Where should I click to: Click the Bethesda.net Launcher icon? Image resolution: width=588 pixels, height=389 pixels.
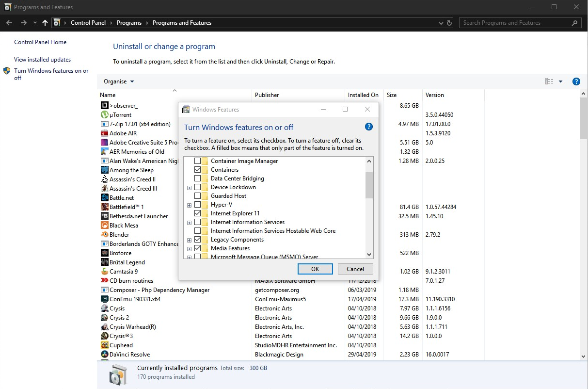click(104, 216)
